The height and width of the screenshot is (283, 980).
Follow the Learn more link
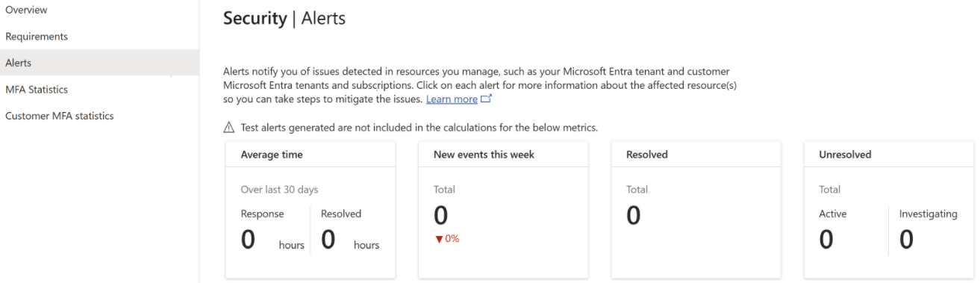click(x=452, y=99)
